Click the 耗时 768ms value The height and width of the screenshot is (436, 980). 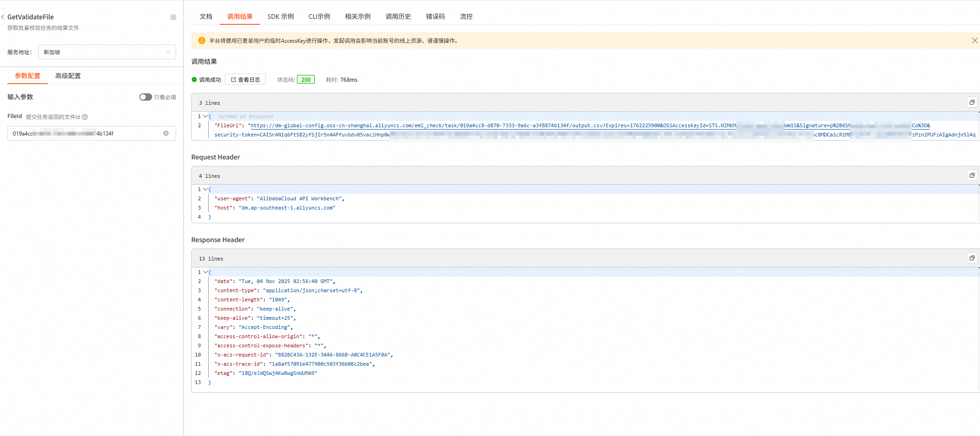349,80
